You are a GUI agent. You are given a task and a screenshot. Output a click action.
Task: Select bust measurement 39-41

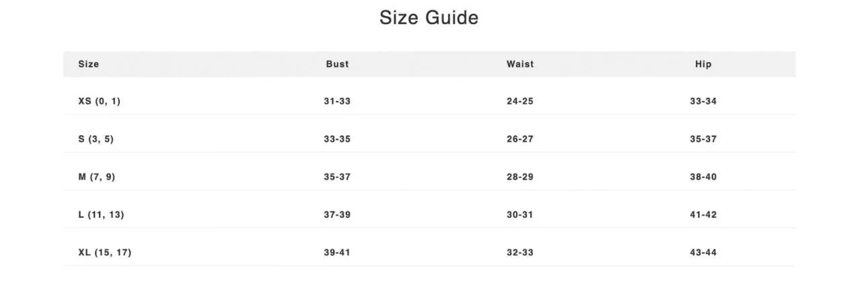click(x=337, y=253)
